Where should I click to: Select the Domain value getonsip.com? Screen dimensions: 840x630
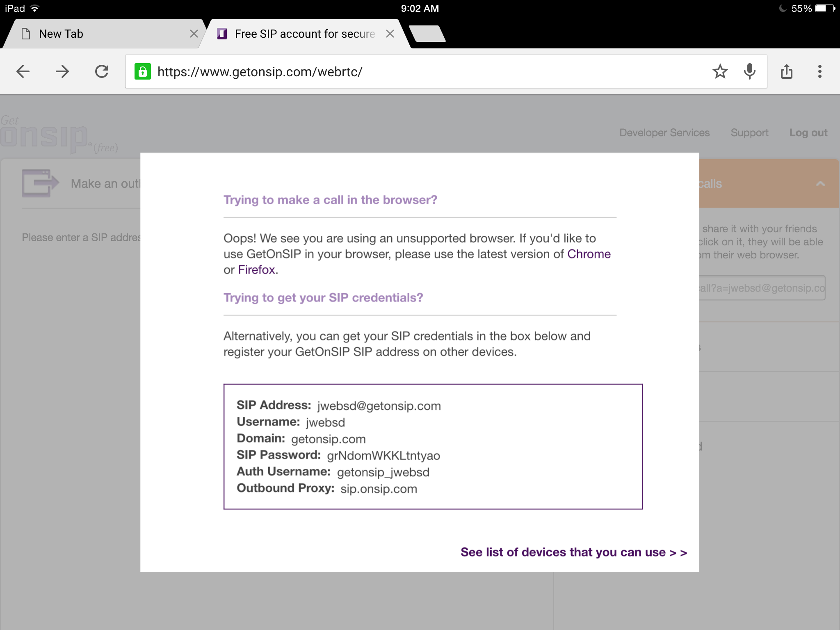tap(329, 439)
